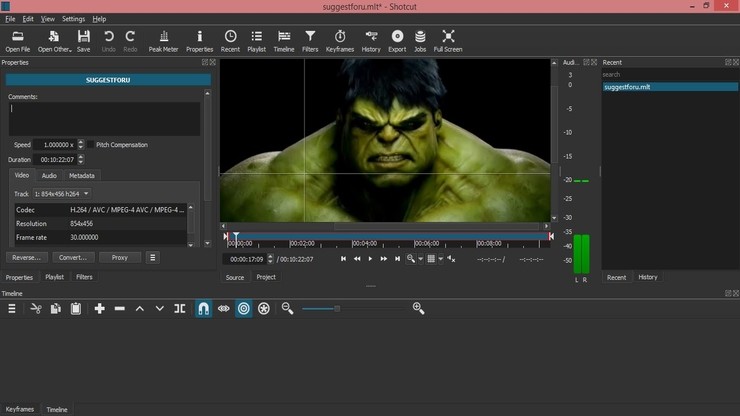Image resolution: width=740 pixels, height=416 pixels.
Task: Click the Convert... button
Action: 73,257
